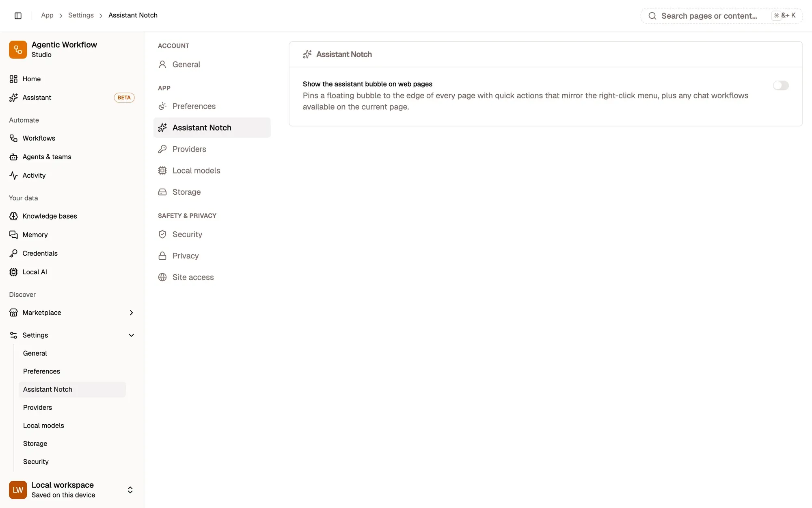Click the Site access globe icon
The height and width of the screenshot is (508, 812).
(x=162, y=277)
